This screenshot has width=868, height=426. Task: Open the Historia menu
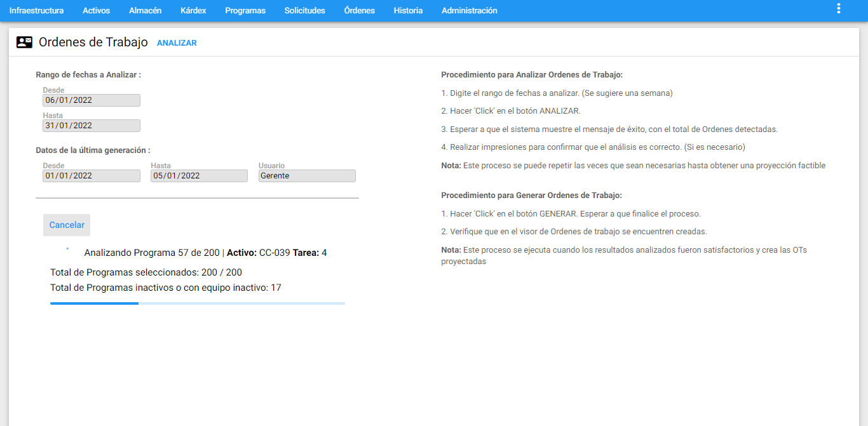coord(408,11)
